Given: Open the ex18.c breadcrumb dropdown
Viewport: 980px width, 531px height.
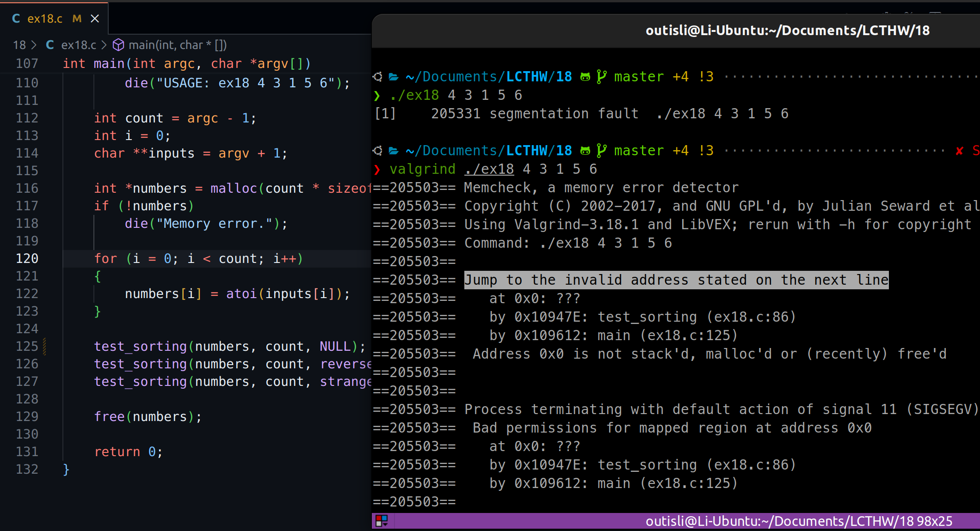Looking at the screenshot, I should (x=79, y=45).
